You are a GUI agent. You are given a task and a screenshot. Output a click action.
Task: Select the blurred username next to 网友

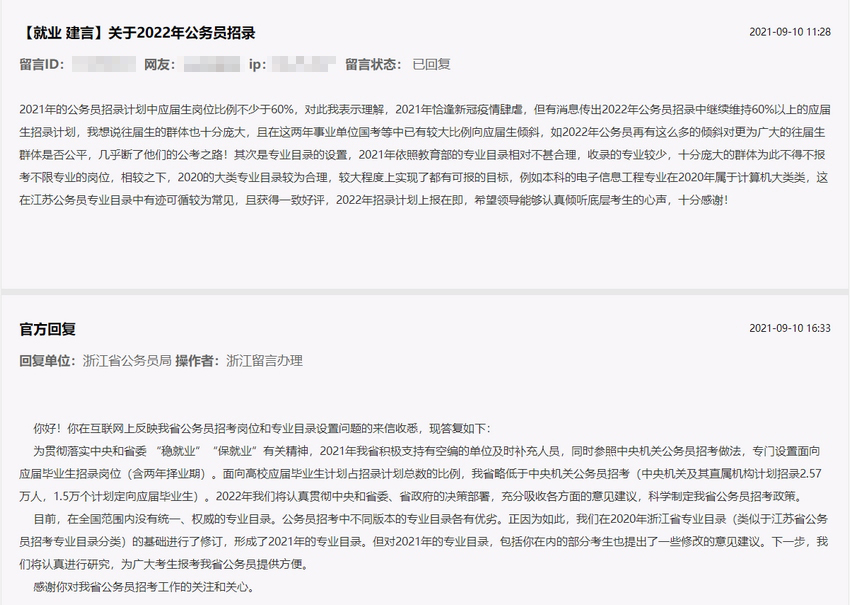point(212,64)
